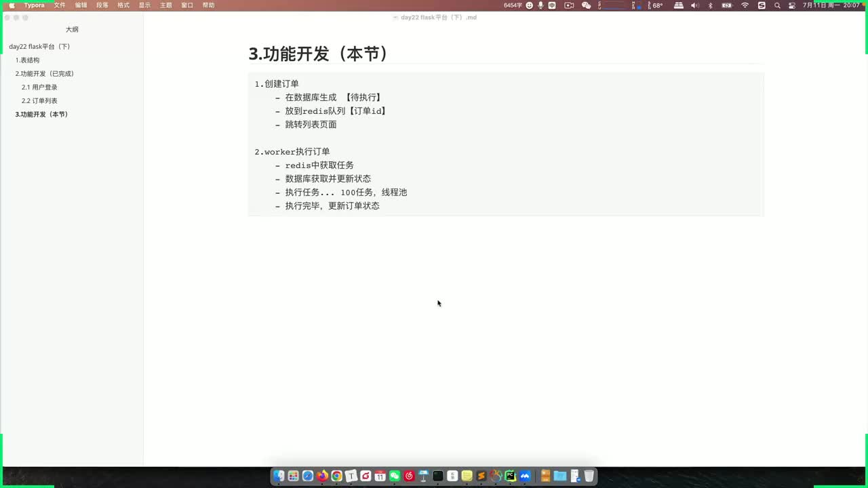Switch to Typora in the dock
This screenshot has height=488, width=868.
[x=351, y=476]
